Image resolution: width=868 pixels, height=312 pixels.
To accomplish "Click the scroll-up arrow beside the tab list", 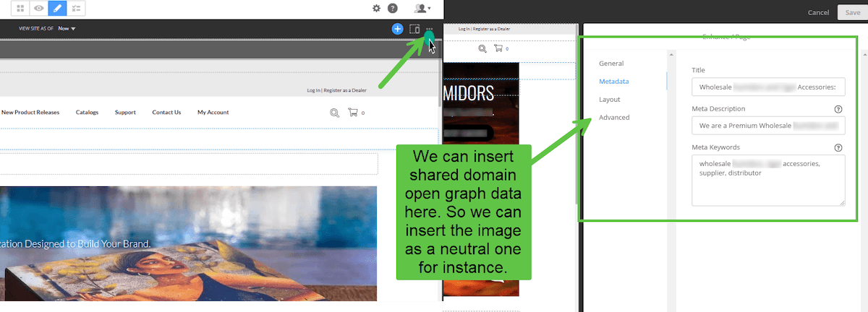I will 671,53.
